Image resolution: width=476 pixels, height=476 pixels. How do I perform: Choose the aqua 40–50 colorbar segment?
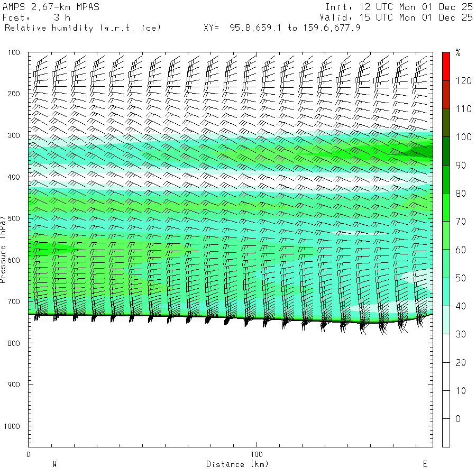click(446, 292)
